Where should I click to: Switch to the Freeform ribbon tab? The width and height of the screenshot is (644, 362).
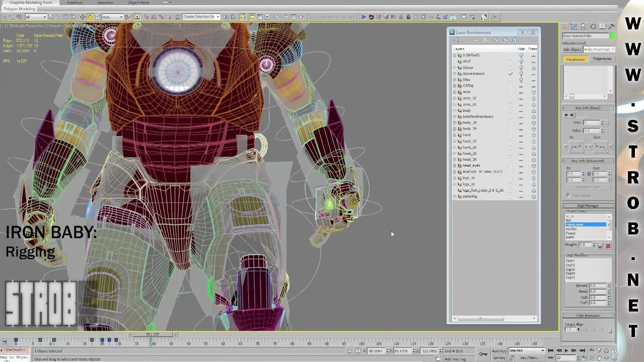click(74, 3)
